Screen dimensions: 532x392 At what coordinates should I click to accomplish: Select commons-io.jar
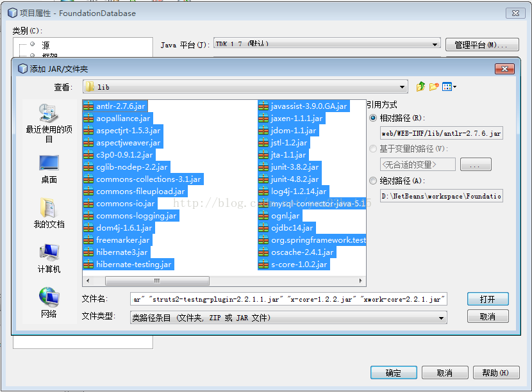(x=120, y=204)
